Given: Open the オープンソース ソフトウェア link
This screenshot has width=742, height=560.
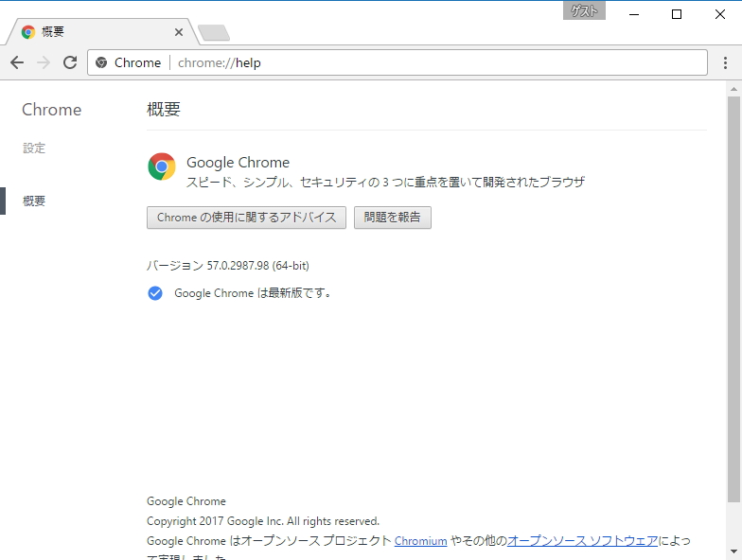Looking at the screenshot, I should click(583, 541).
